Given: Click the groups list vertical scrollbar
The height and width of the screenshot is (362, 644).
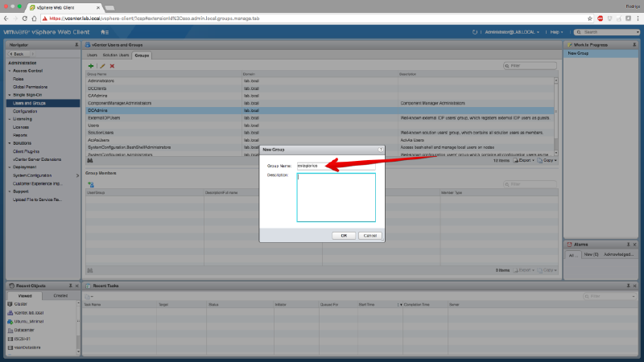Looking at the screenshot, I should coord(555,113).
